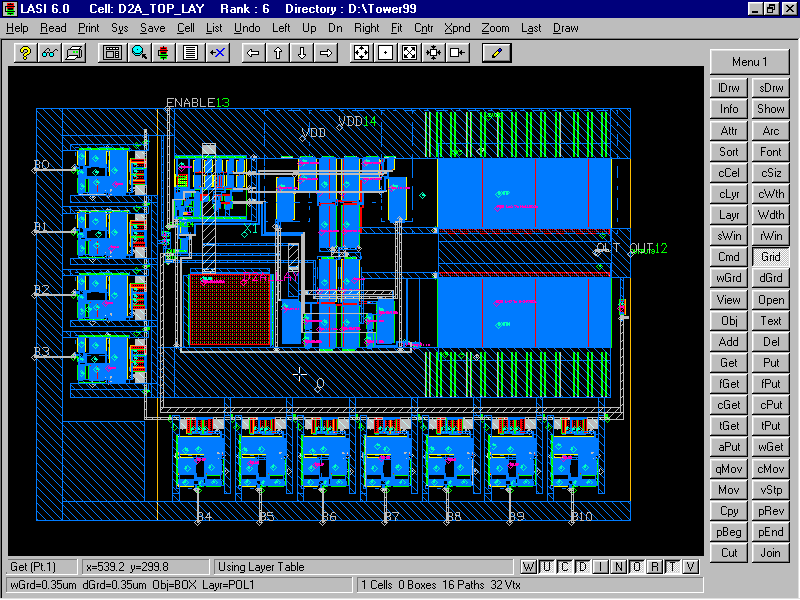Click the Layr button in side panel
This screenshot has height=600, width=800.
tap(729, 215)
